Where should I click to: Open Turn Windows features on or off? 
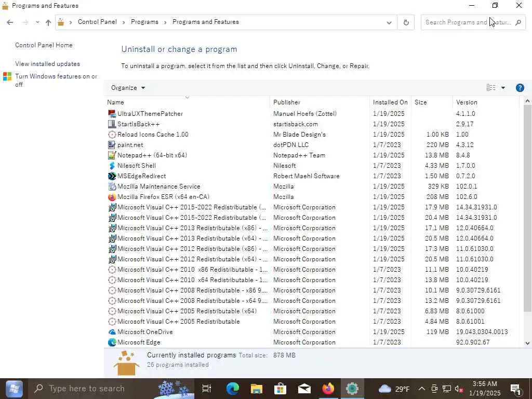click(56, 81)
